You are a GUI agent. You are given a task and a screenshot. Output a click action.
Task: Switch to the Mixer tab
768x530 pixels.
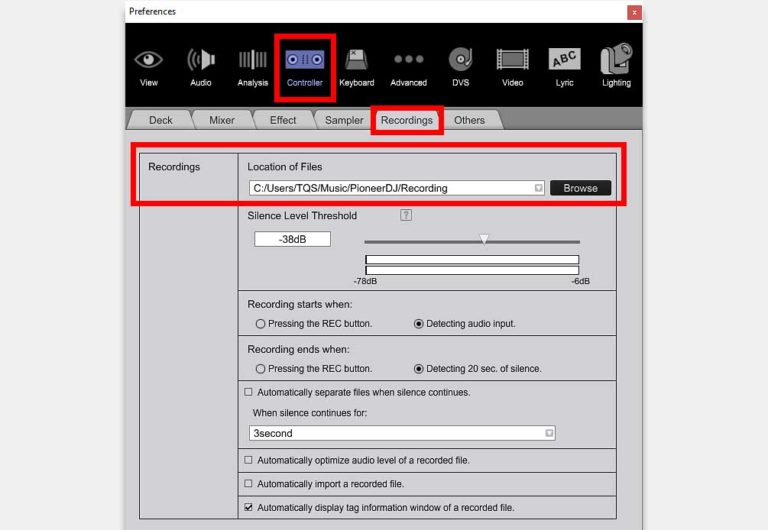point(222,120)
